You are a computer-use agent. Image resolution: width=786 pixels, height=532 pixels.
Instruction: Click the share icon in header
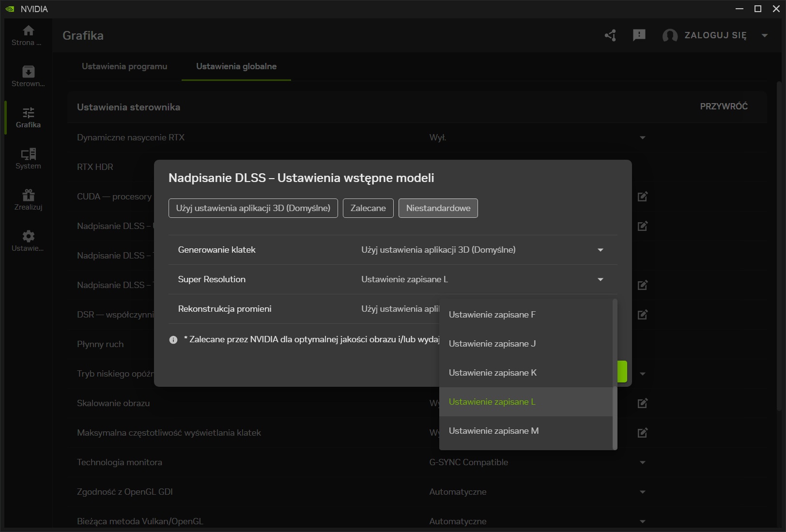click(x=610, y=35)
